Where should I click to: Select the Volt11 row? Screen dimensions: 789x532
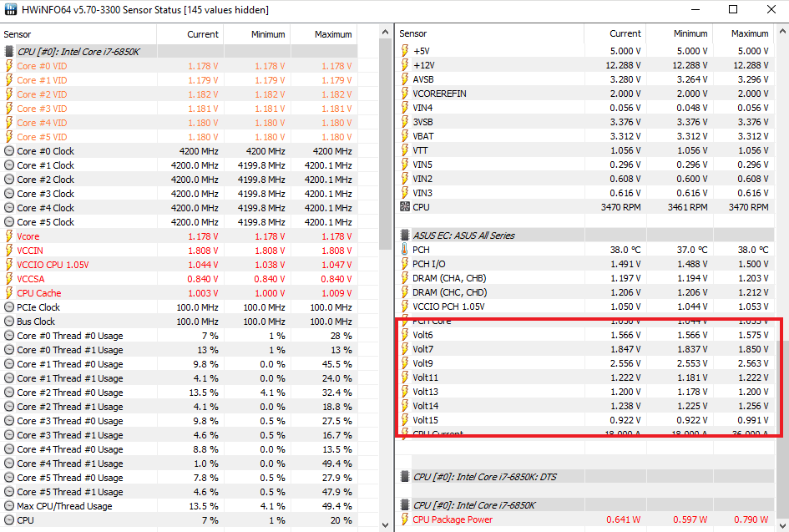585,377
